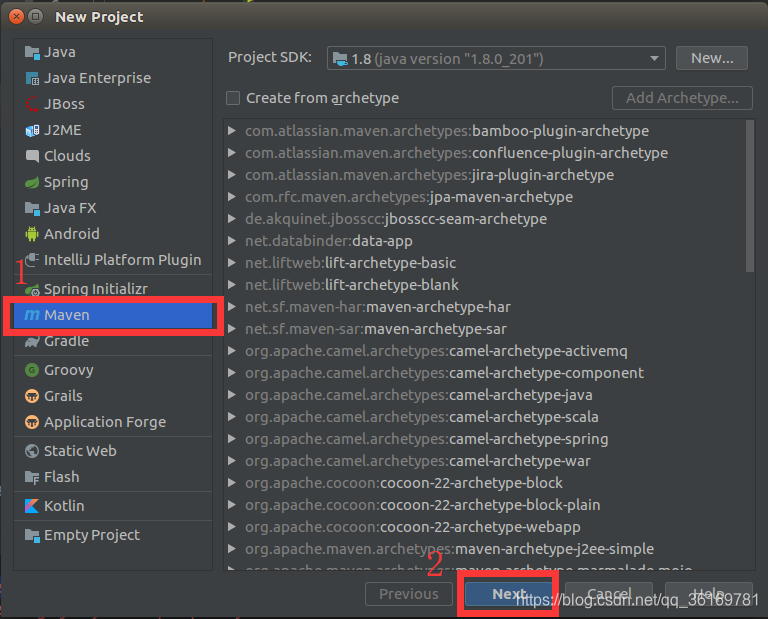Click the Clouds icon

pos(32,156)
